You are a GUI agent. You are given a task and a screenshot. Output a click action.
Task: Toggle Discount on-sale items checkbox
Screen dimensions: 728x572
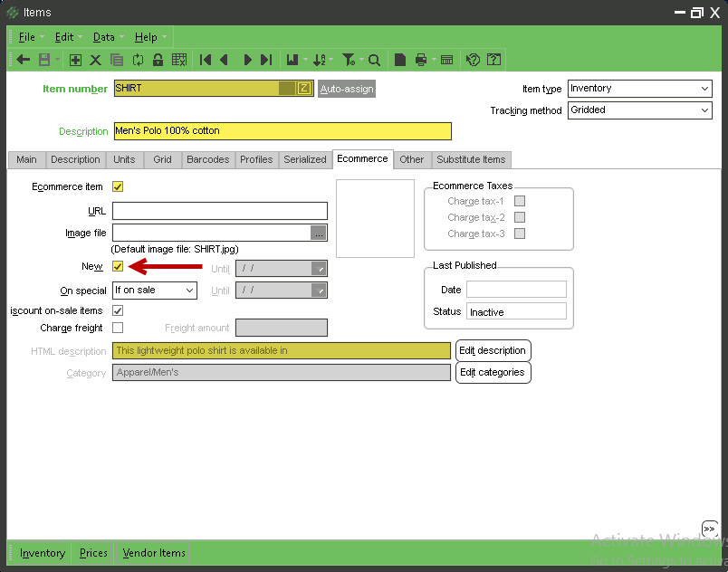click(x=118, y=310)
